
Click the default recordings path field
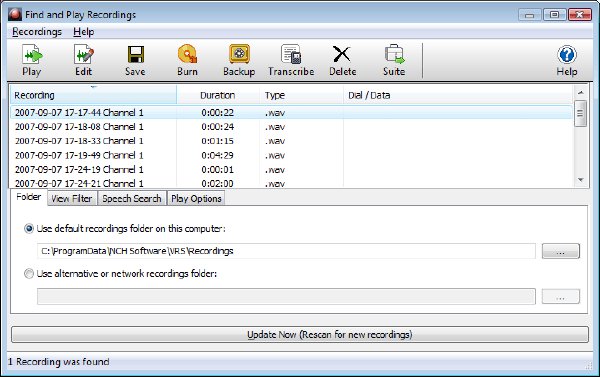click(286, 251)
